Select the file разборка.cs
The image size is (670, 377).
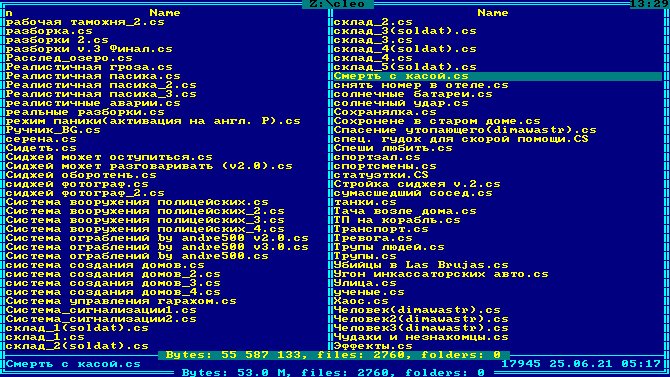click(49, 31)
